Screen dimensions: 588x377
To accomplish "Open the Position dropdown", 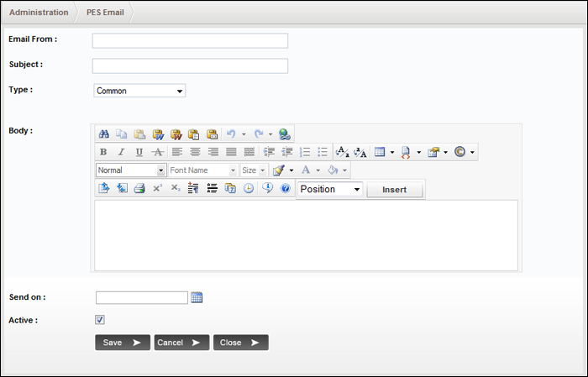I will click(x=330, y=189).
